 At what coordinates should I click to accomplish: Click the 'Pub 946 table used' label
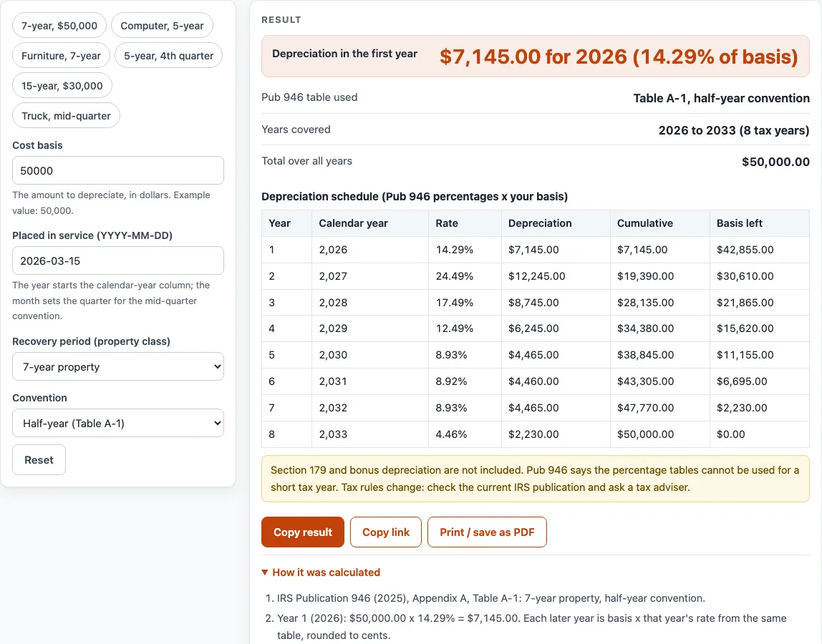[309, 97]
